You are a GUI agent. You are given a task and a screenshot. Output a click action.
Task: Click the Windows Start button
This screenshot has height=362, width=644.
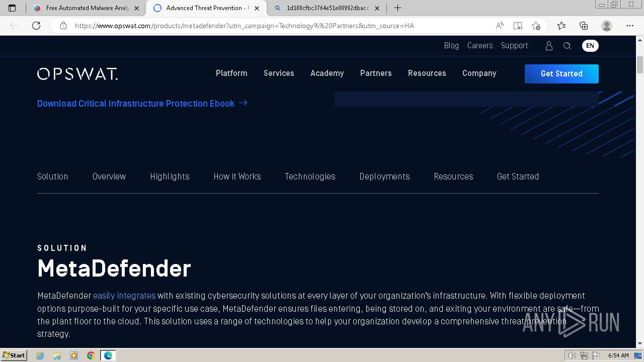click(x=14, y=355)
